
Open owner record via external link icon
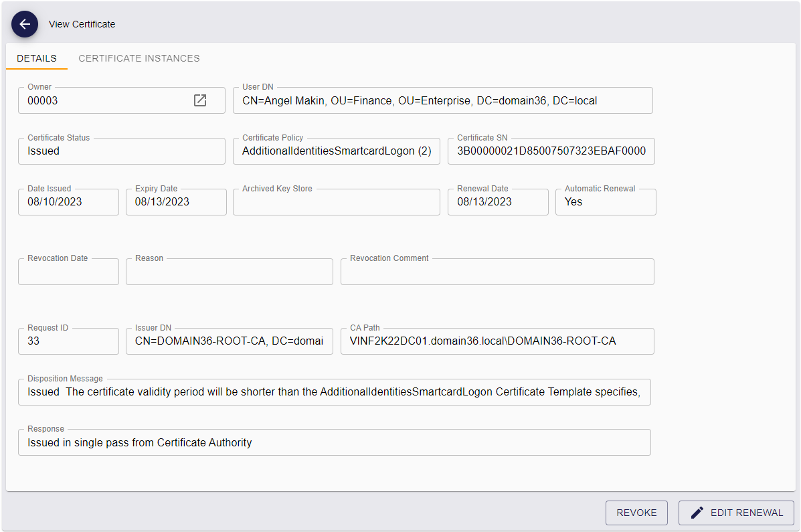click(200, 100)
